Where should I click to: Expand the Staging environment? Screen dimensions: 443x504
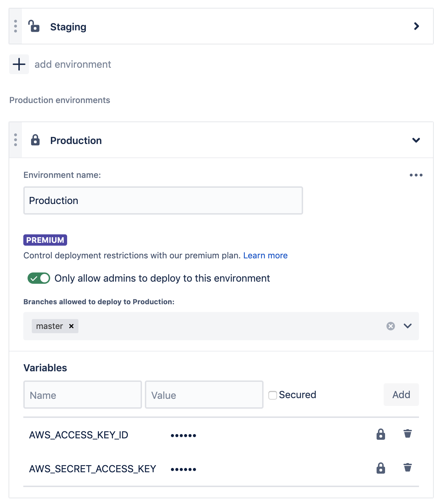pos(416,26)
